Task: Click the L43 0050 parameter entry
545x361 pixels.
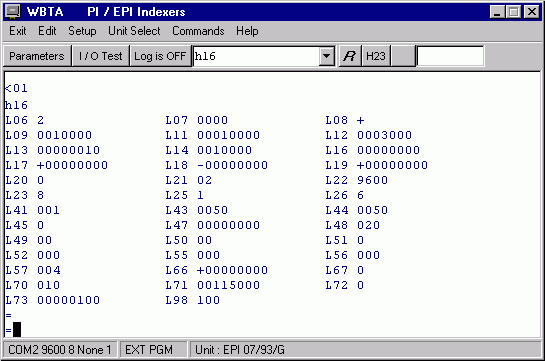Action: (196, 210)
